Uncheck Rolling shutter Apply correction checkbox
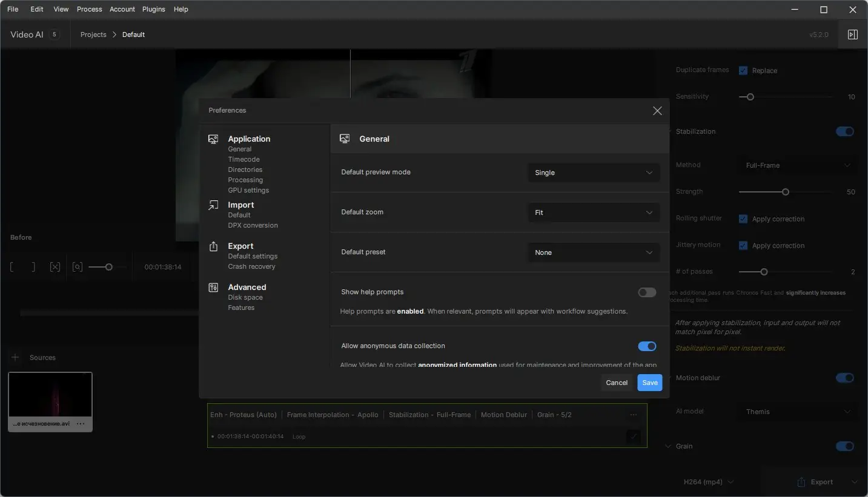The height and width of the screenshot is (497, 868). pos(743,219)
